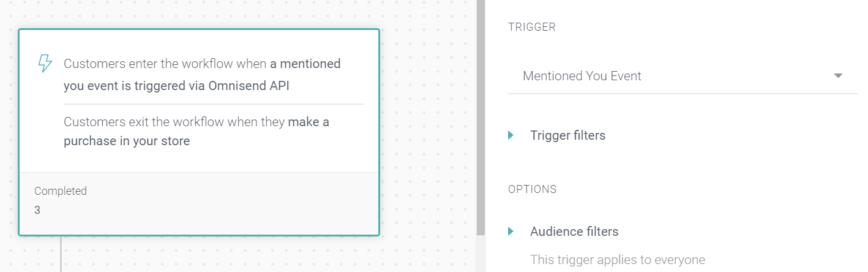Click the lightning bolt trigger icon
This screenshot has height=272, width=868.
[45, 64]
